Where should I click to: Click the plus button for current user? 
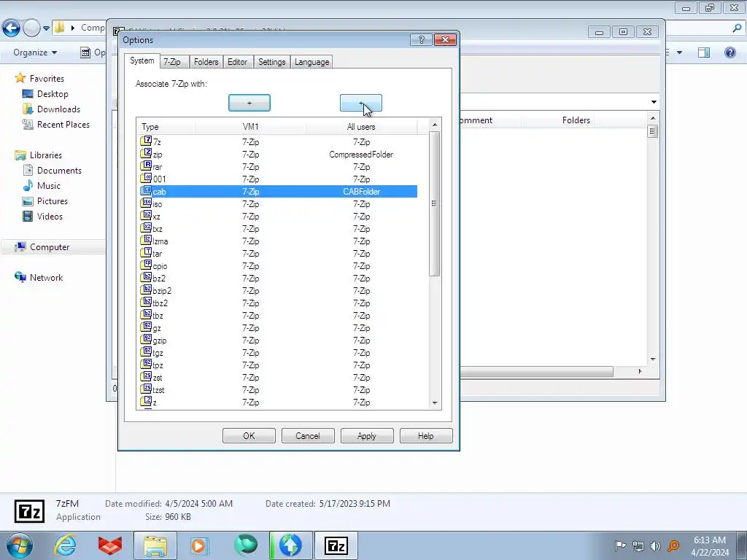pyautogui.click(x=249, y=103)
